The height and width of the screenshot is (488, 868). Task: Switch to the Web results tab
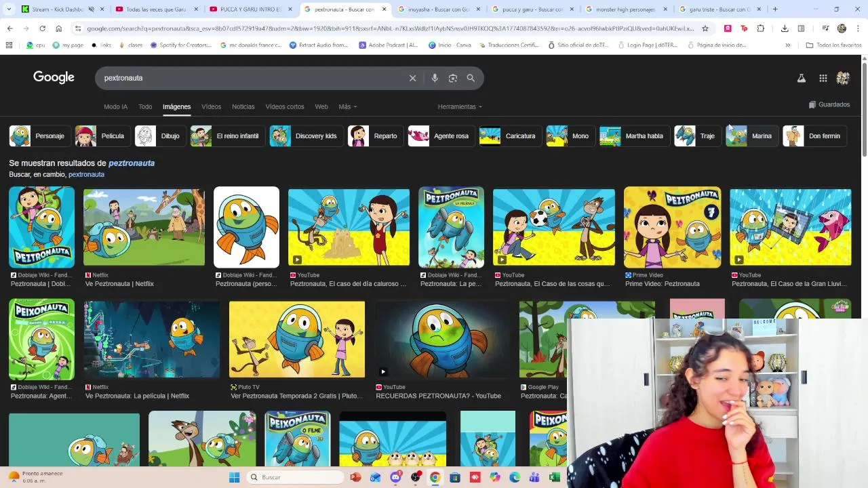[321, 106]
